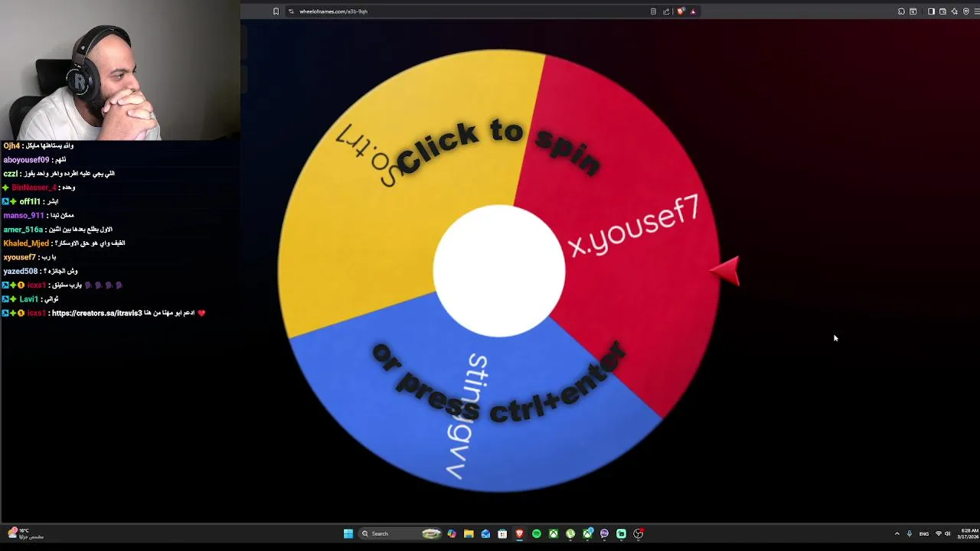Bookmark this page using the bookmark icon
980x551 pixels.
[x=276, y=11]
